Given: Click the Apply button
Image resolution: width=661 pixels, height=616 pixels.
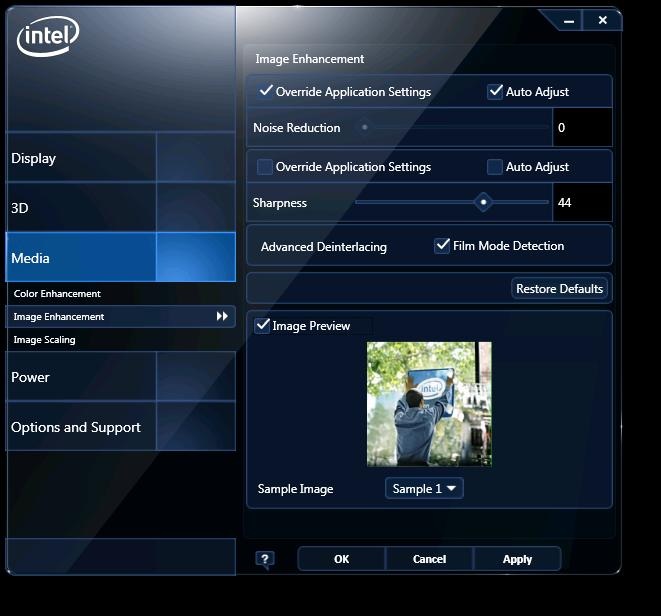Looking at the screenshot, I should click(x=517, y=559).
